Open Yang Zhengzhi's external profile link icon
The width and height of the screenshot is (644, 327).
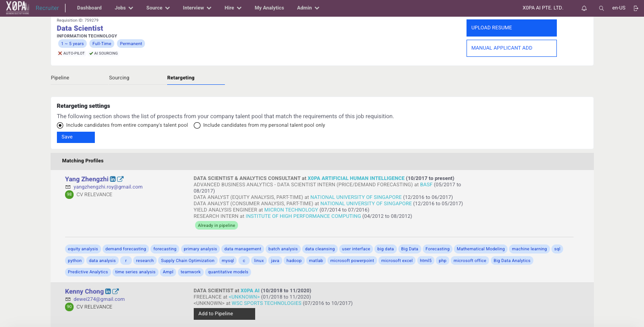(121, 179)
